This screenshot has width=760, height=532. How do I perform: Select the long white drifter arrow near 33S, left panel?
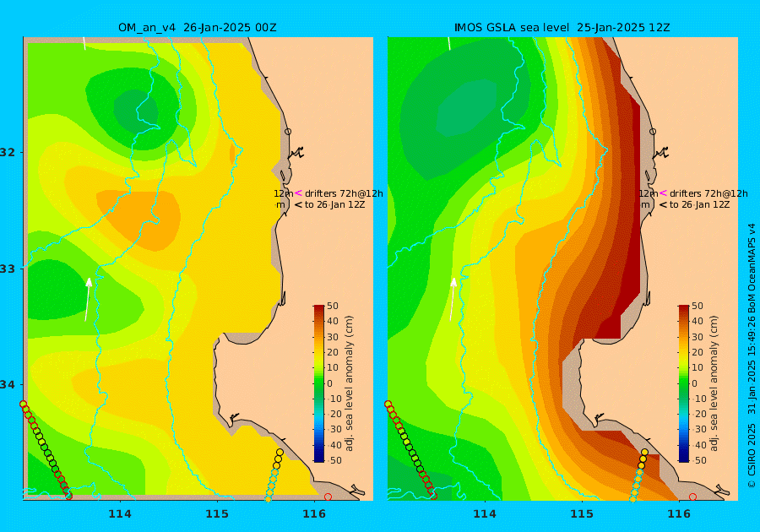[87, 299]
